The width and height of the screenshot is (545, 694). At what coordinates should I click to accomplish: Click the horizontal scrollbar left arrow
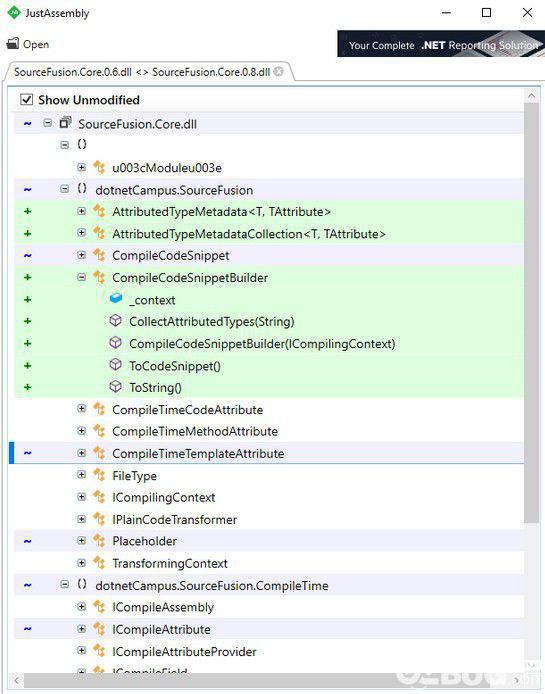[x=16, y=679]
